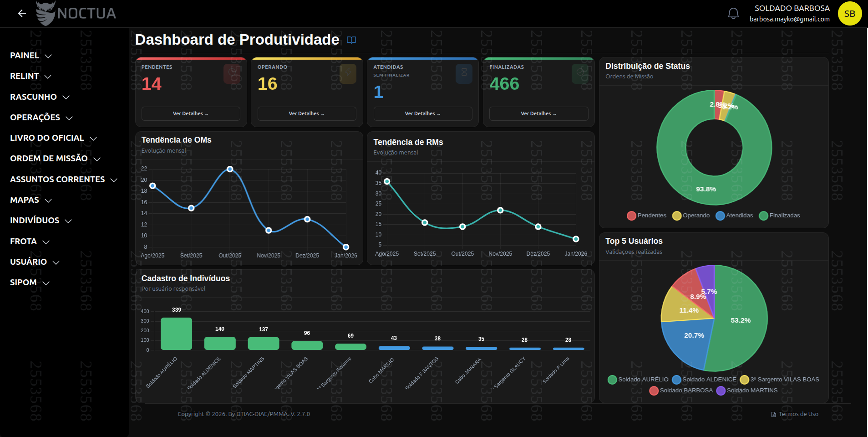Viewport: 868px width, 437px height.
Task: Click the Out/2025 peak point in OMs chart
Action: (230, 169)
